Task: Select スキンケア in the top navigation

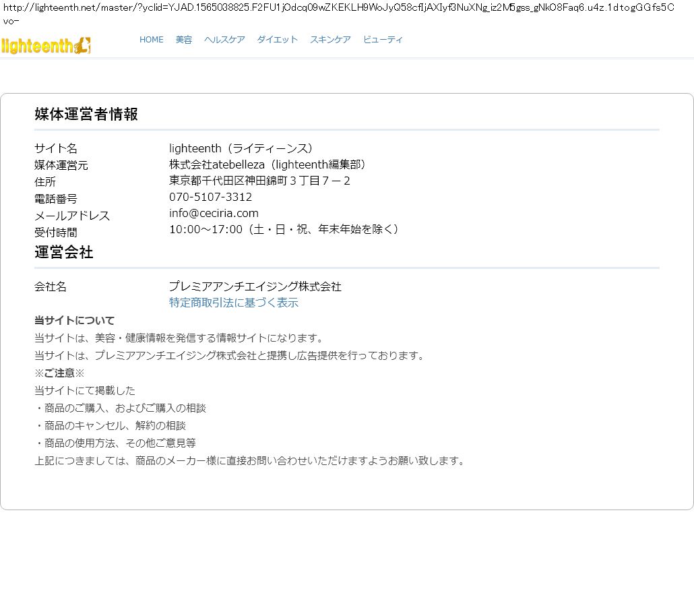Action: pos(330,40)
